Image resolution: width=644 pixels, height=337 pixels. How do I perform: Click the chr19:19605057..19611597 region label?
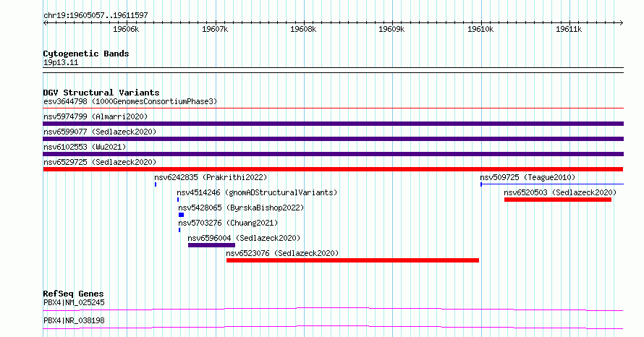[96, 16]
